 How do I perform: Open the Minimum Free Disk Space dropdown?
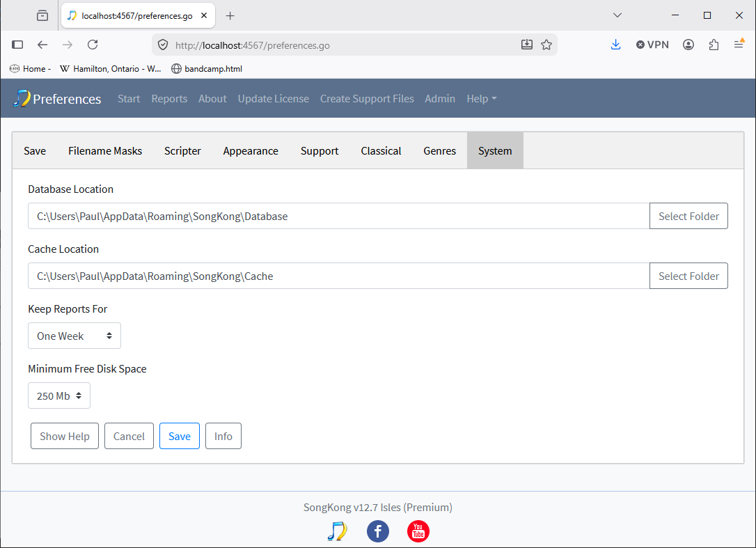(59, 396)
